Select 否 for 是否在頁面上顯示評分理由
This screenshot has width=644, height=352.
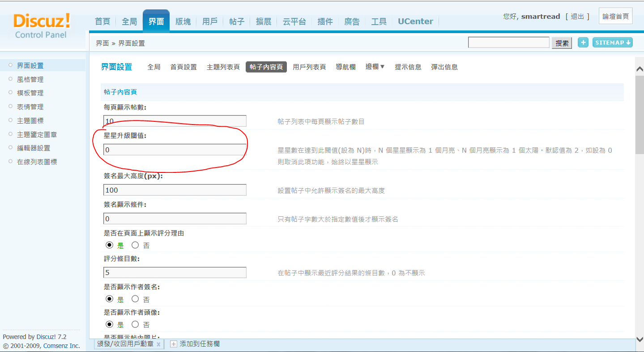coord(135,245)
